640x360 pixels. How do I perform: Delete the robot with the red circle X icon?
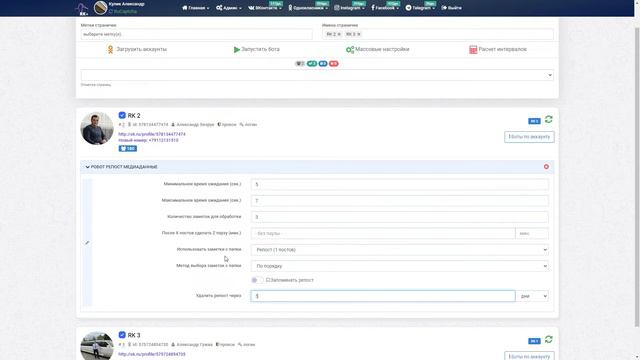[x=546, y=167]
